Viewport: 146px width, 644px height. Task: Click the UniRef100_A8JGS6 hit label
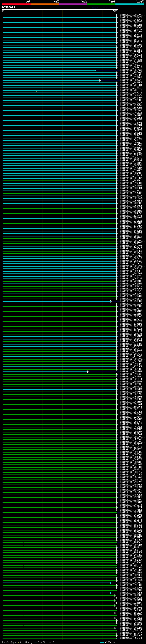point(131,93)
